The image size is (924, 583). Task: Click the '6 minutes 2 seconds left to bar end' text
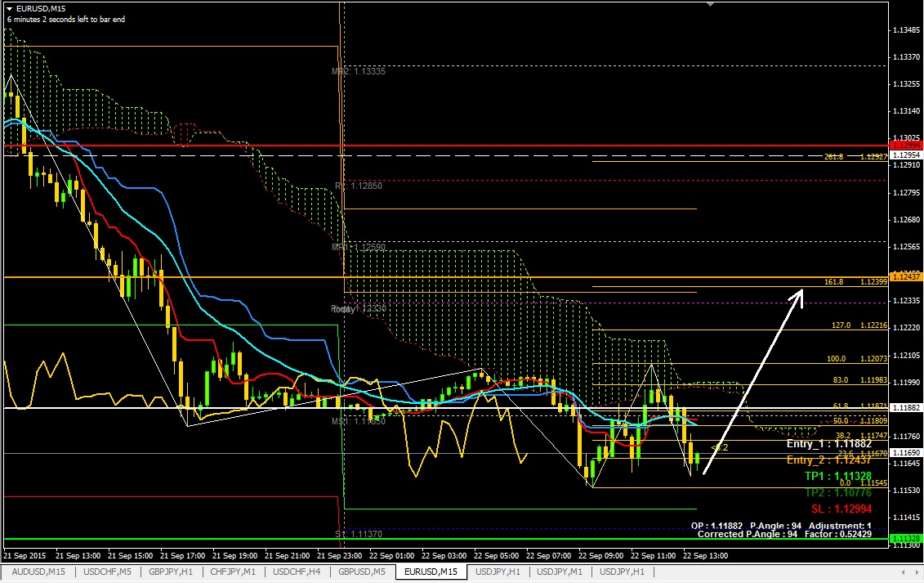66,20
